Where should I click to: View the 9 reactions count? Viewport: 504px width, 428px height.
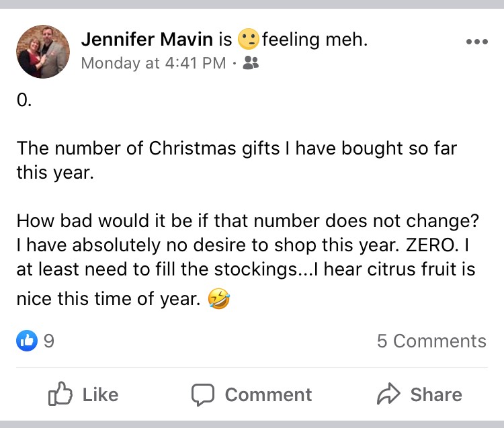coord(48,341)
